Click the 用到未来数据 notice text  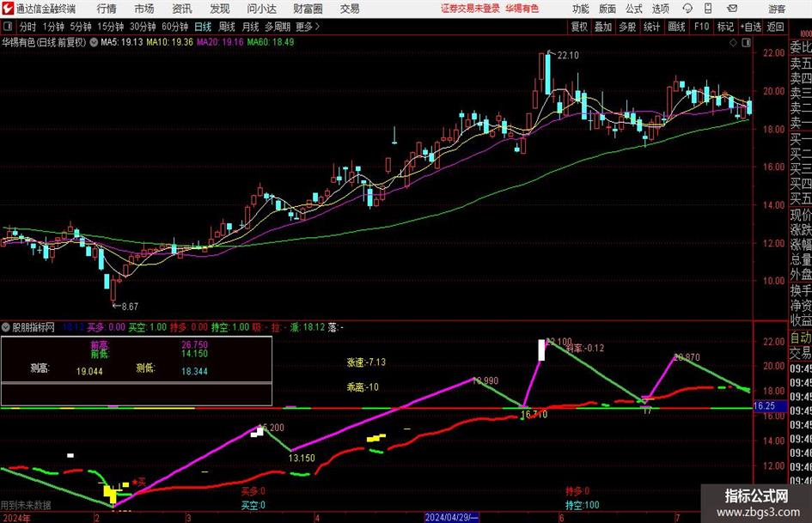pos(26,505)
